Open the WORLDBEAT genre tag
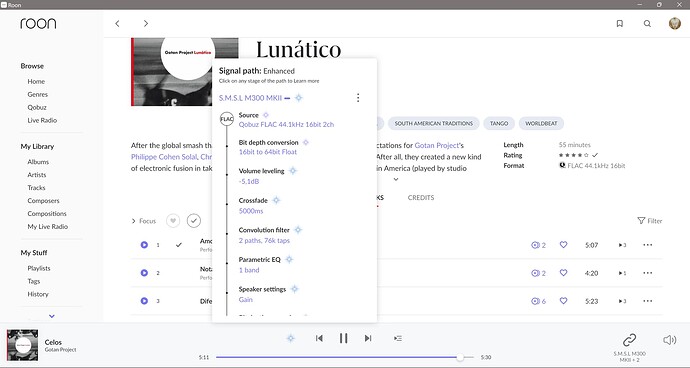The image size is (690, 368). (541, 123)
